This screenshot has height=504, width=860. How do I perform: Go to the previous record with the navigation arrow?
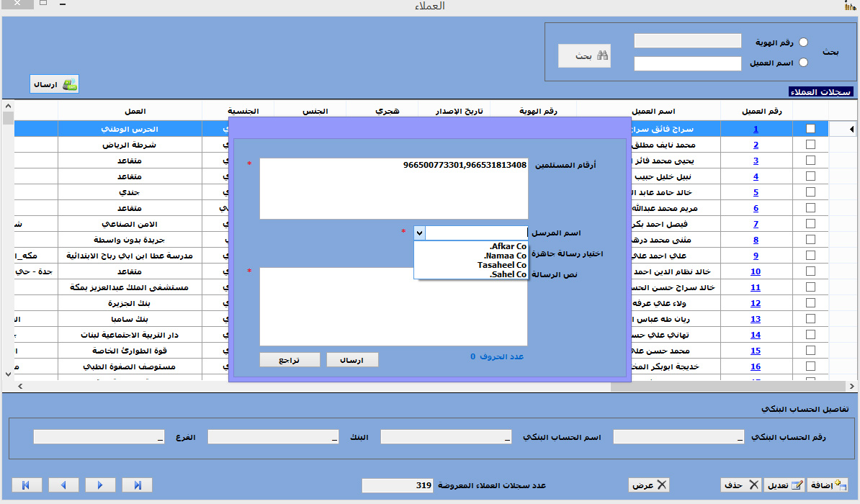[63, 485]
